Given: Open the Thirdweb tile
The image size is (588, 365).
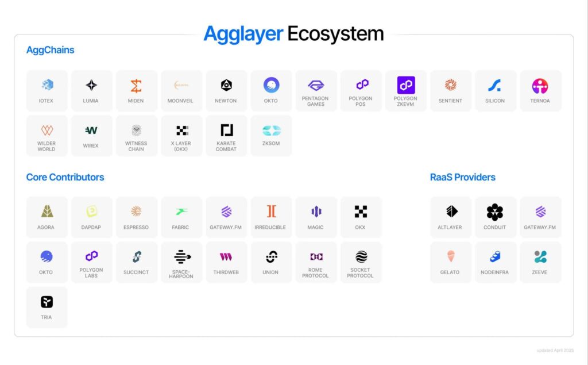Looking at the screenshot, I should [226, 262].
